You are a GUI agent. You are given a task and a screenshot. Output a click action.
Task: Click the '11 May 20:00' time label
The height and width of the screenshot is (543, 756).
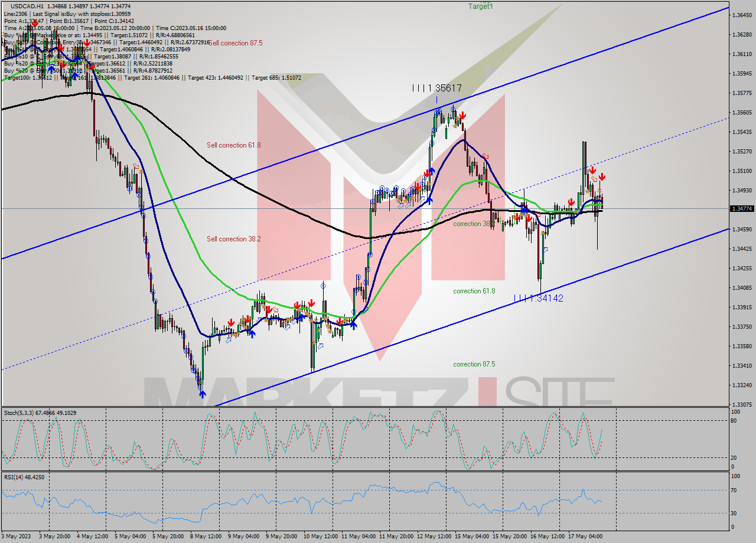pyautogui.click(x=396, y=537)
